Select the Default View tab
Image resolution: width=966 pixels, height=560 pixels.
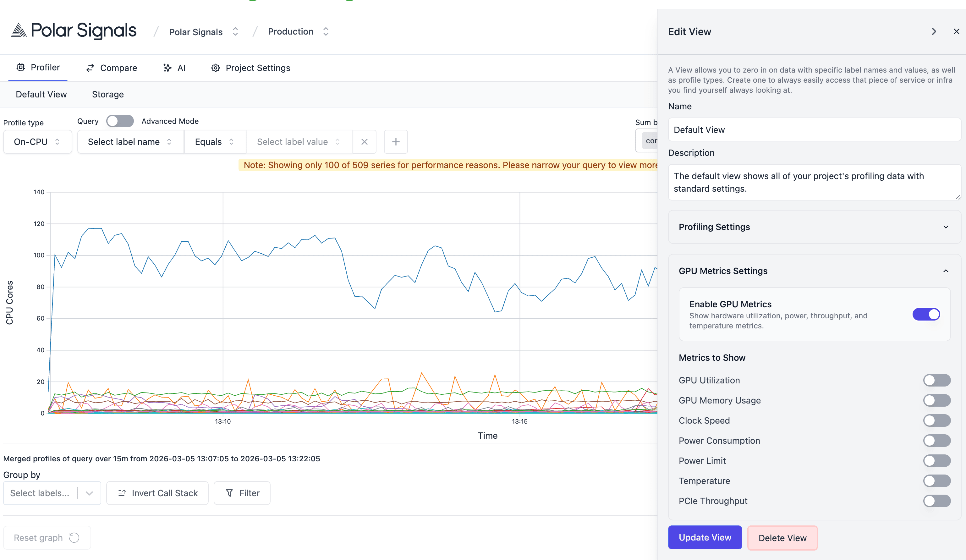click(41, 94)
